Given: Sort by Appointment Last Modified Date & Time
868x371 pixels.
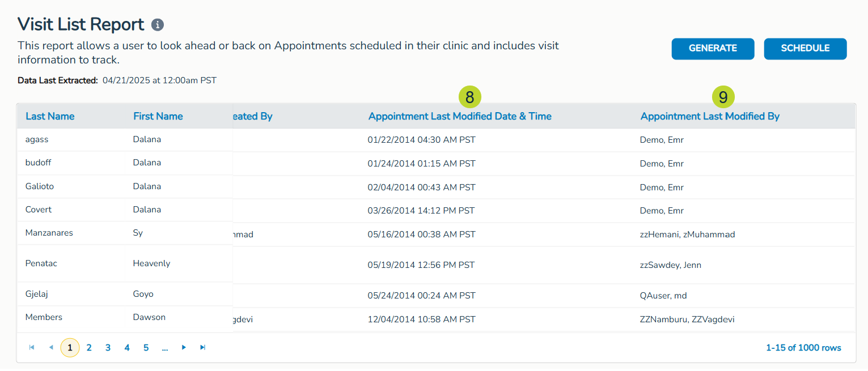Looking at the screenshot, I should (x=460, y=116).
